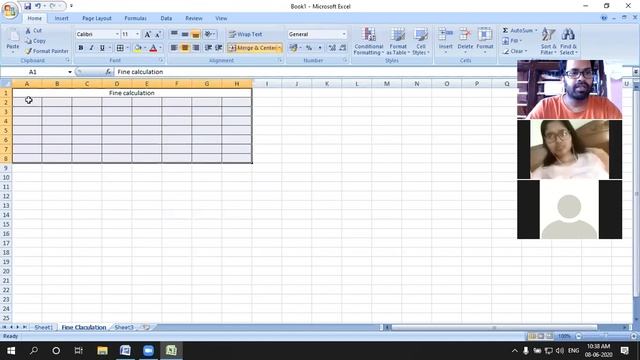Image resolution: width=640 pixels, height=360 pixels.
Task: Open the Cells Format menu
Action: [x=485, y=41]
